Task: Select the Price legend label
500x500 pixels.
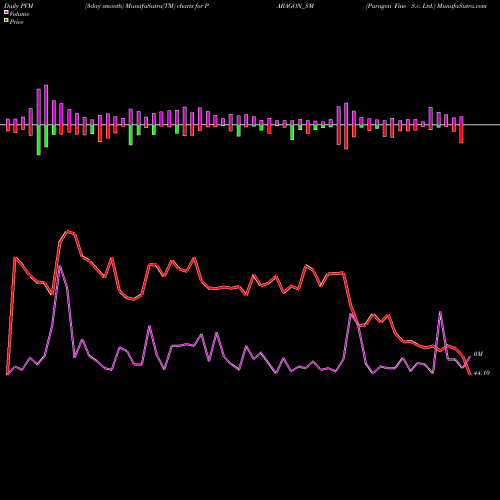Action: (16, 22)
